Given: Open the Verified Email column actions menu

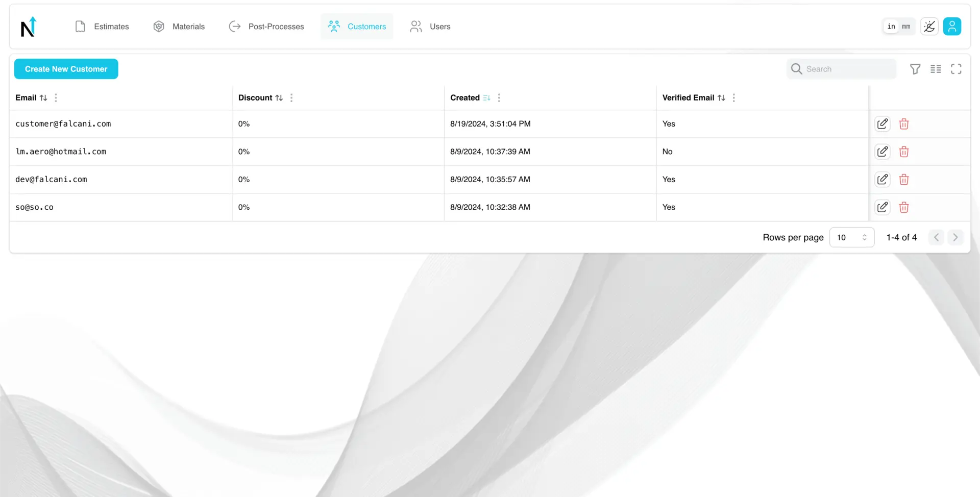Looking at the screenshot, I should point(734,98).
